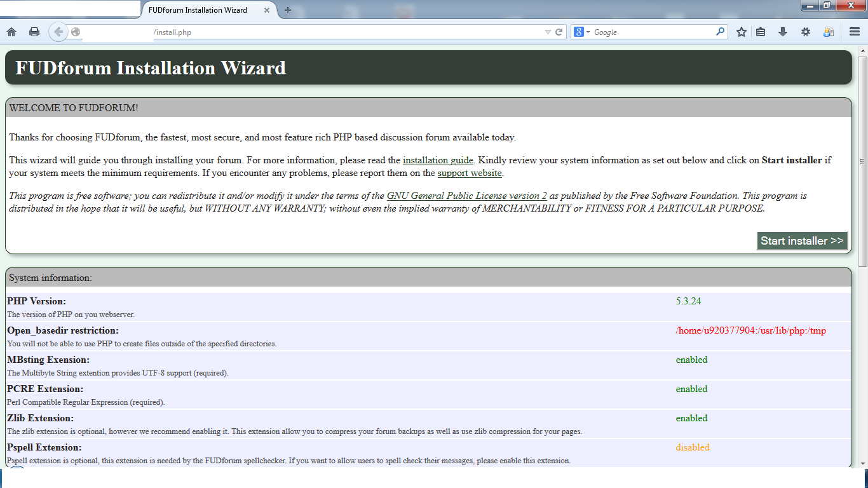Viewport: 868px width, 488px height.
Task: Click the scrollbar up arrow
Action: coord(862,50)
